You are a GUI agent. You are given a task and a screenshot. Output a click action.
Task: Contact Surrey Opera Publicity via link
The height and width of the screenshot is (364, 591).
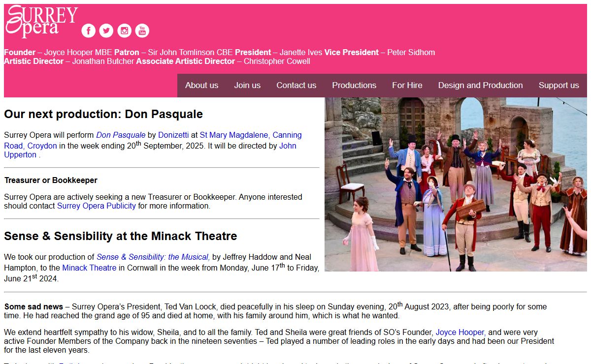(x=96, y=206)
